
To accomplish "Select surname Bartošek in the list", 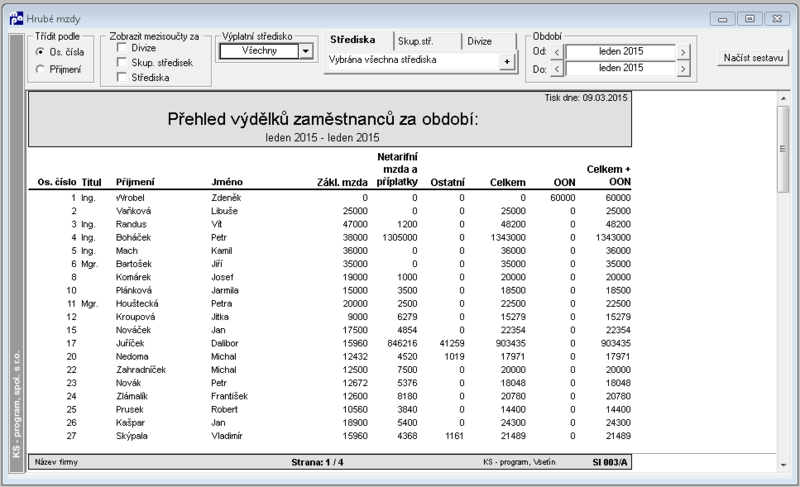I will (134, 264).
